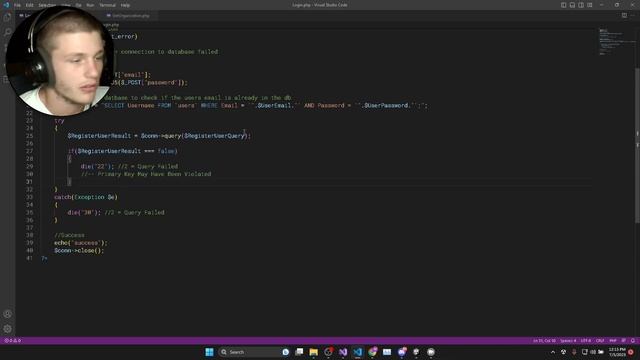Click line number 25 in the gutter
640x360 pixels.
point(29,136)
